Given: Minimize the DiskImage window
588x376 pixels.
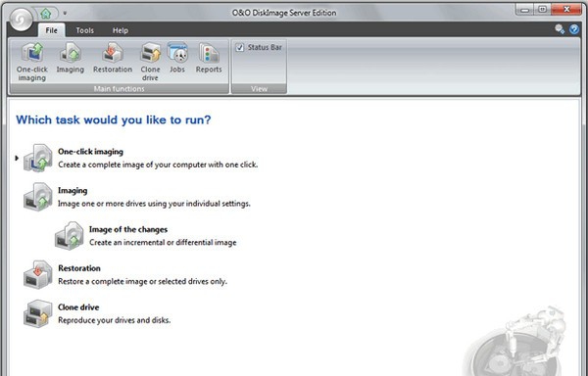Looking at the screenshot, I should 524,10.
